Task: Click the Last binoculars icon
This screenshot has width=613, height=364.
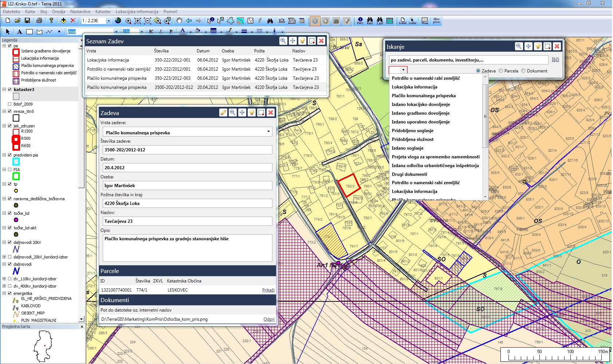Action: pos(380,21)
